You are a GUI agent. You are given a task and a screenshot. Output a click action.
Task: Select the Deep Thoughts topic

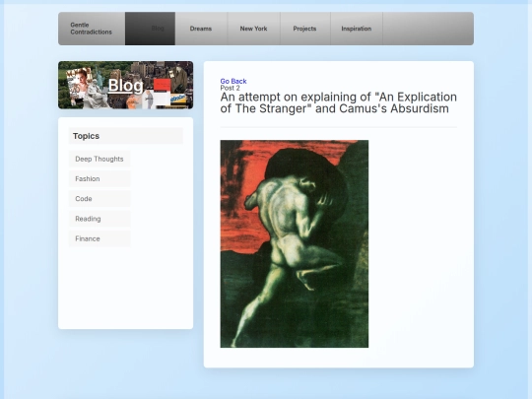[x=100, y=159]
